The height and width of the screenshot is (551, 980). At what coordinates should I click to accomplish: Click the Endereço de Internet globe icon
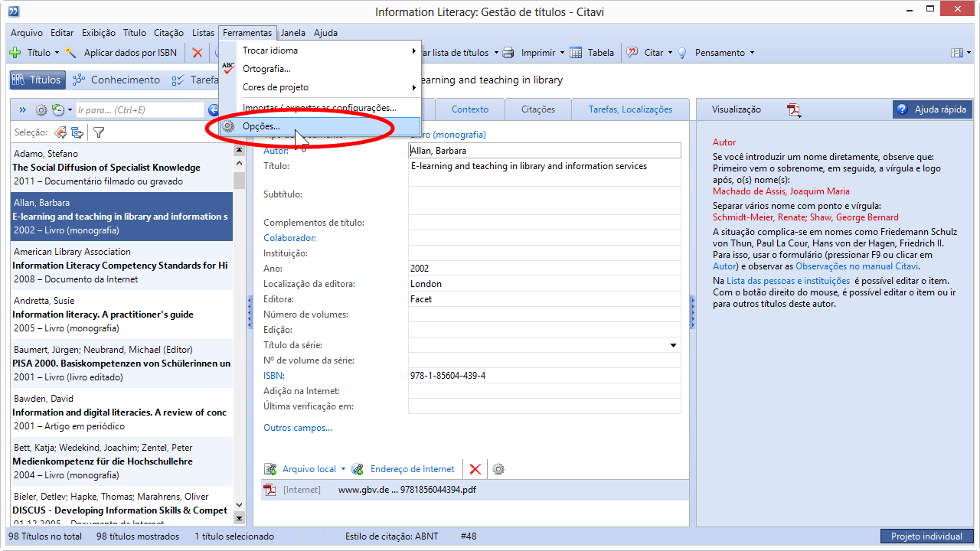(x=358, y=469)
